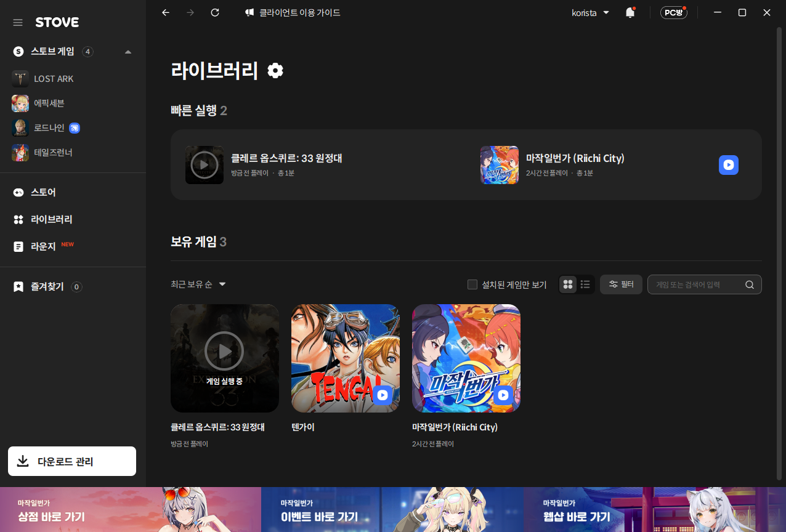Screen dimensions: 786x532
Task: Open the 최근 보유 순 sort dropdown
Action: tap(198, 284)
